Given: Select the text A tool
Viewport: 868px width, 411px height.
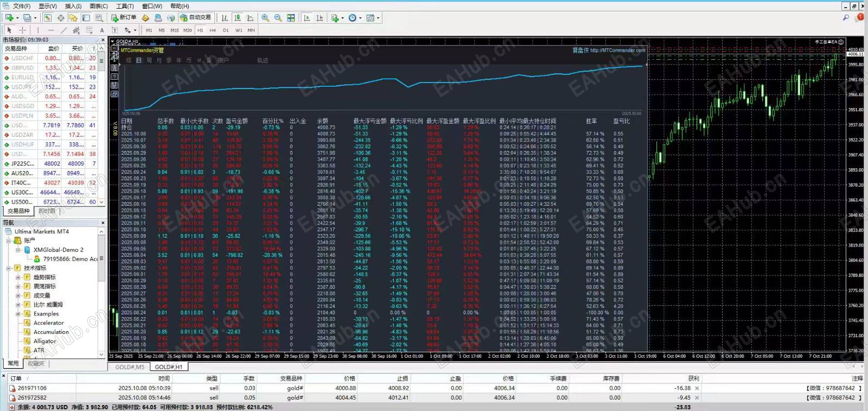Looking at the screenshot, I should (x=101, y=30).
